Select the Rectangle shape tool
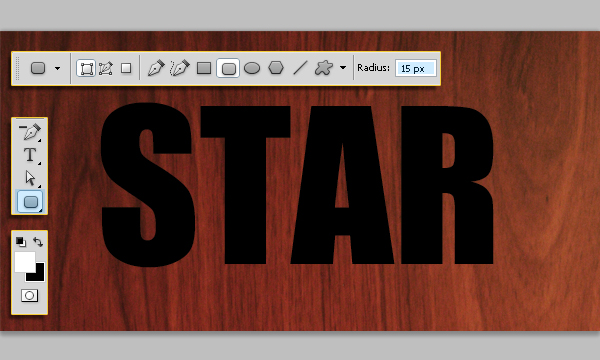This screenshot has width=600, height=360. [204, 68]
